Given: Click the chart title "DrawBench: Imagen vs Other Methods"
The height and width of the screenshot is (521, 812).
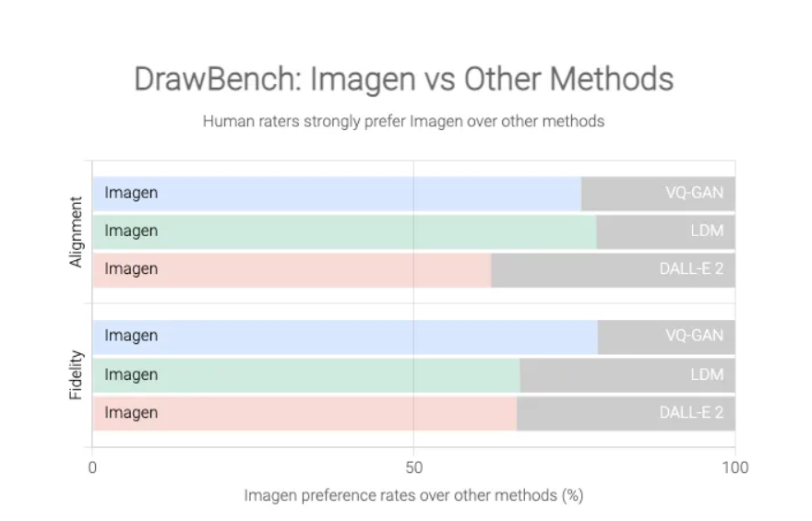Looking at the screenshot, I should coord(404,79).
